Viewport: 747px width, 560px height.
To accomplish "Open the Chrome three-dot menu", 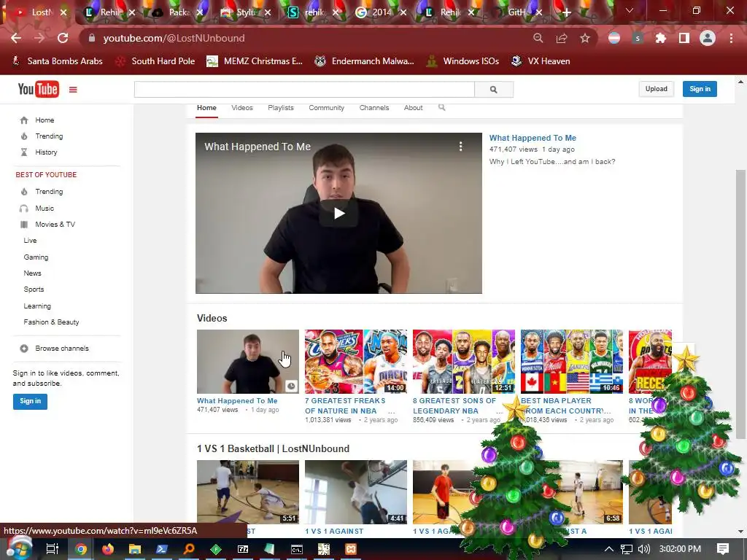I will (x=731, y=38).
